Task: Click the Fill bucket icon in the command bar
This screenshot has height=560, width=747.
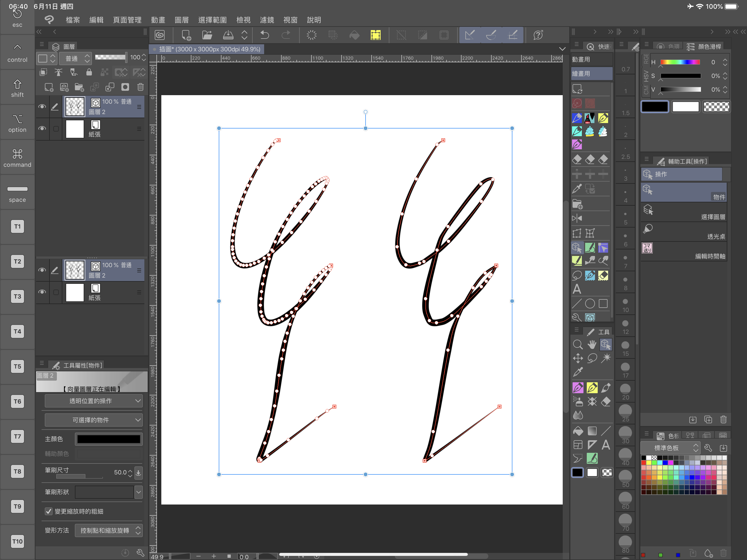Action: pos(354,35)
